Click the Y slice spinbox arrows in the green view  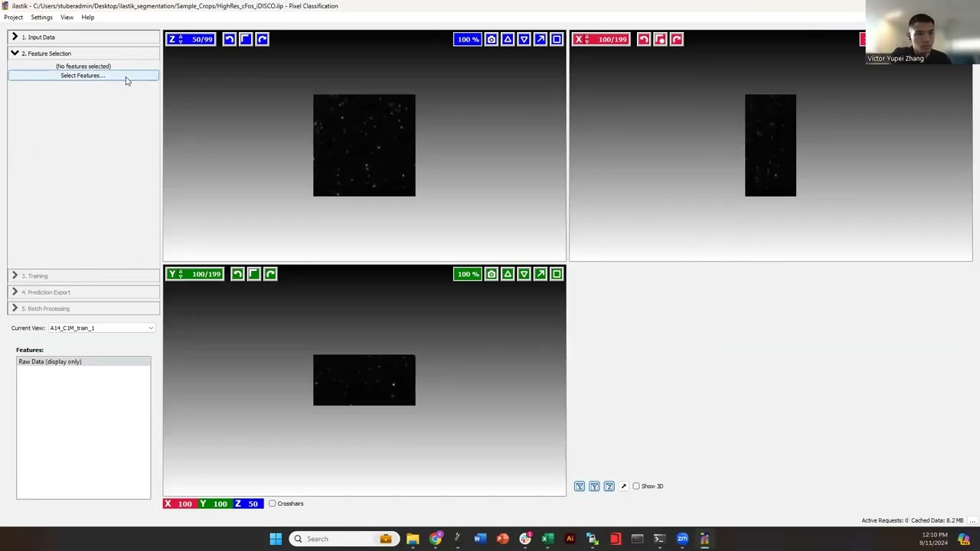(x=181, y=274)
